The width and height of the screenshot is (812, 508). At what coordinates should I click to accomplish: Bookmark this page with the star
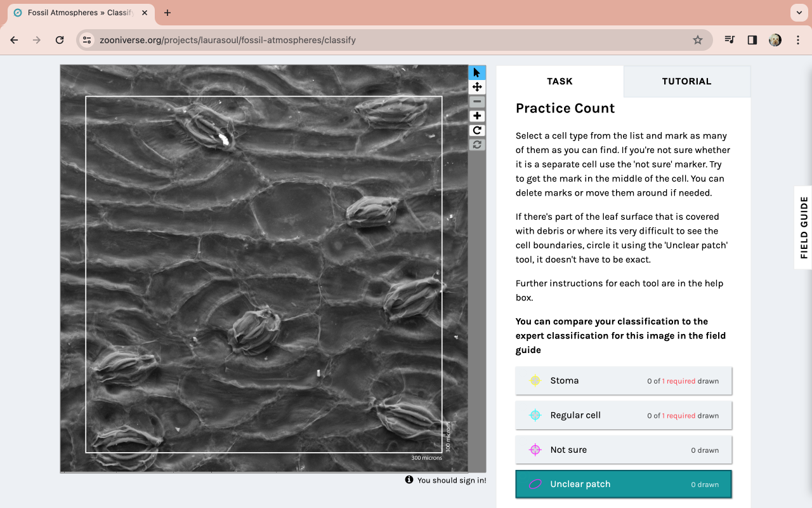(698, 40)
